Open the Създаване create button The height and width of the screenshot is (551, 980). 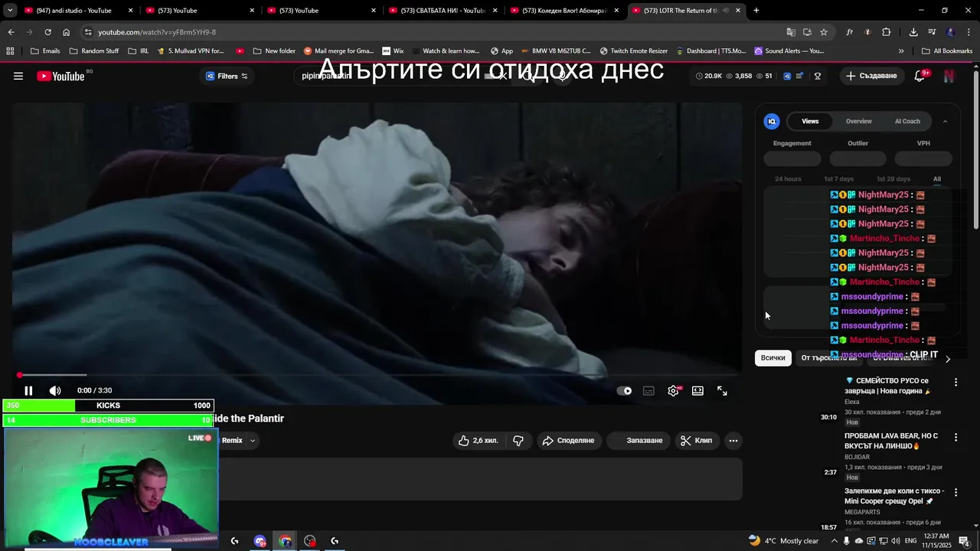click(871, 76)
